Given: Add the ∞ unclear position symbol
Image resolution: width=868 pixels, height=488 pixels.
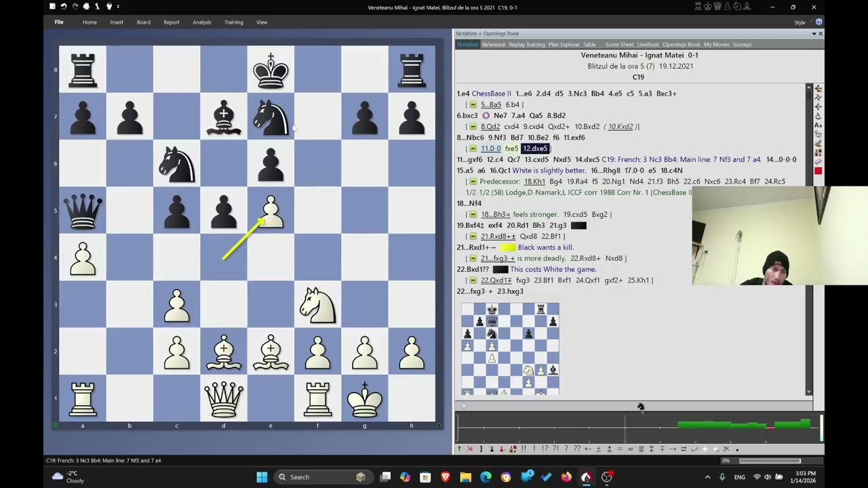Looking at the screenshot, I should pyautogui.click(x=630, y=449).
